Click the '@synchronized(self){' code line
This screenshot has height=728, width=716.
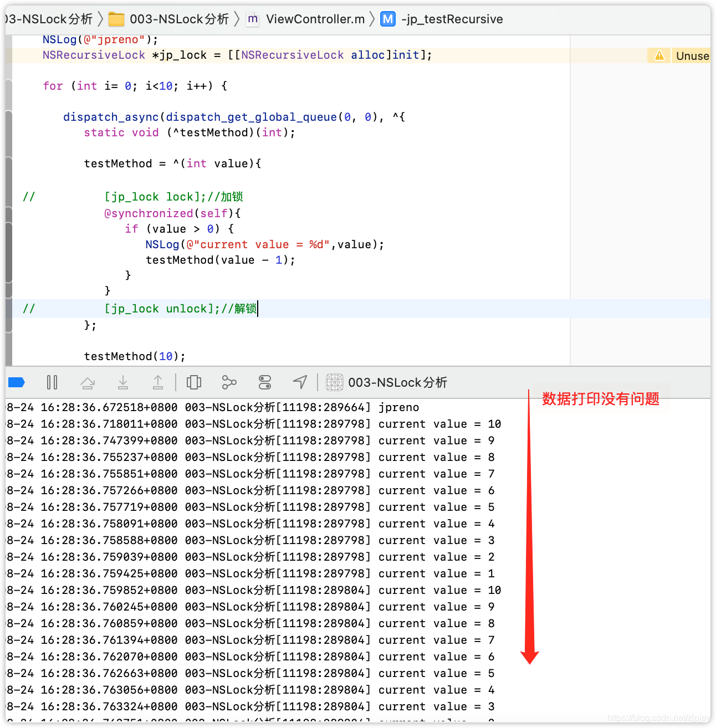(172, 213)
